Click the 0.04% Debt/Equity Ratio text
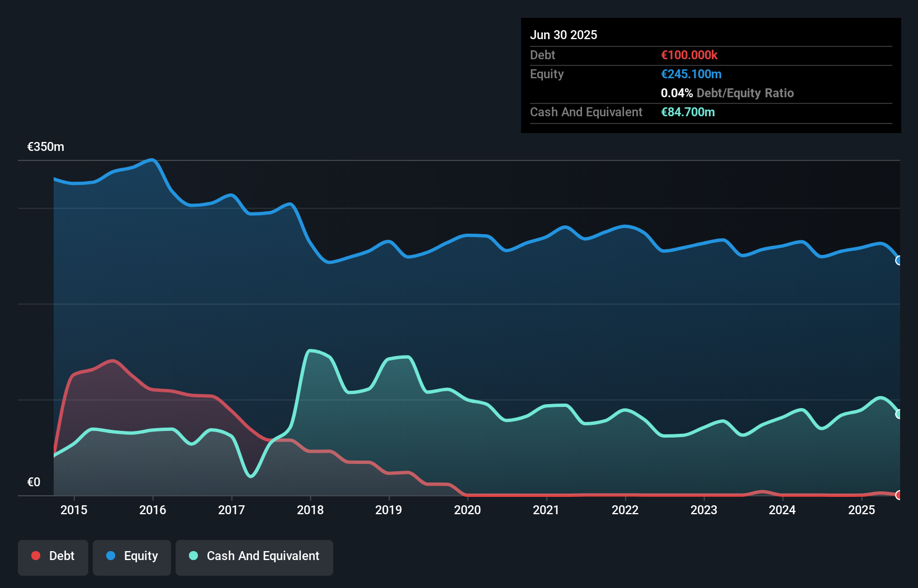Screen dimensions: 918x588 [x=727, y=93]
